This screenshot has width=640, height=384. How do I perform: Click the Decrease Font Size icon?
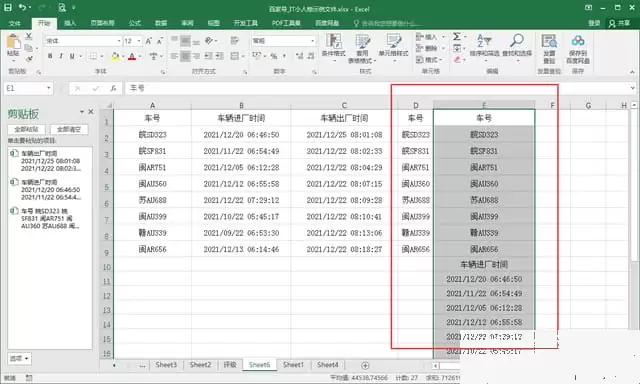pyautogui.click(x=160, y=41)
